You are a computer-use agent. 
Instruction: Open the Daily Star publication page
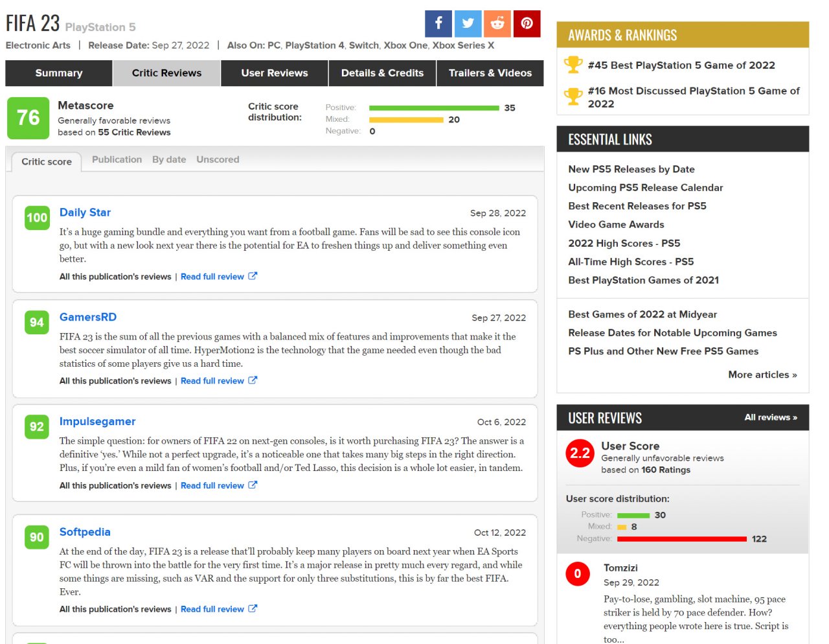pos(85,213)
